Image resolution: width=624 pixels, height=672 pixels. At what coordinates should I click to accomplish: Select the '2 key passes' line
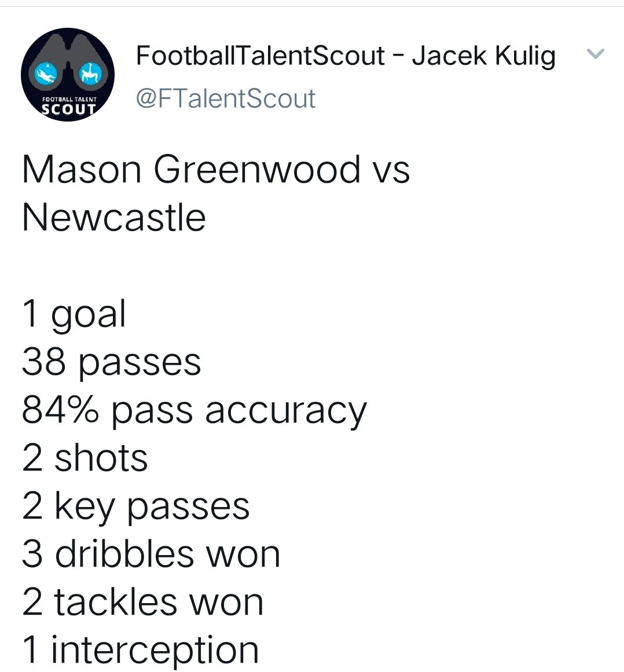click(x=136, y=507)
